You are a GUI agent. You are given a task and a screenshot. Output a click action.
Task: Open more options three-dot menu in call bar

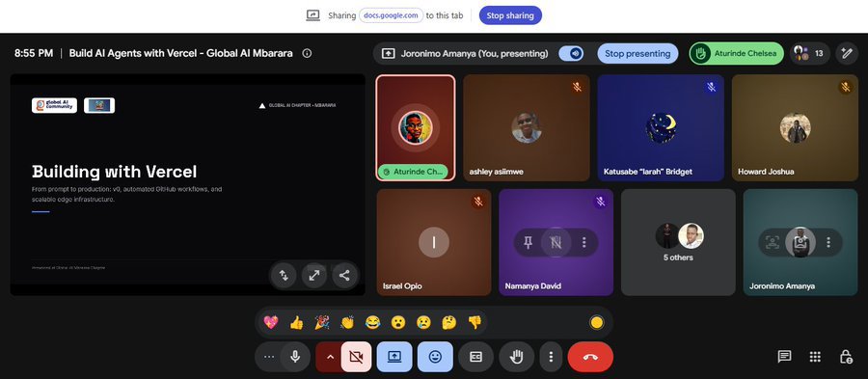coord(551,357)
